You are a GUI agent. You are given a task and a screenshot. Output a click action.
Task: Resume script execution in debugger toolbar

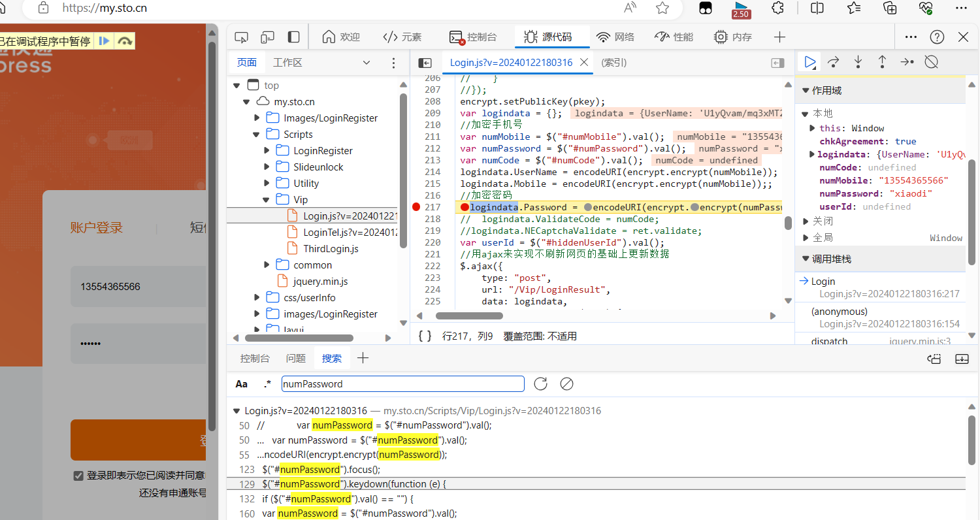coord(810,62)
